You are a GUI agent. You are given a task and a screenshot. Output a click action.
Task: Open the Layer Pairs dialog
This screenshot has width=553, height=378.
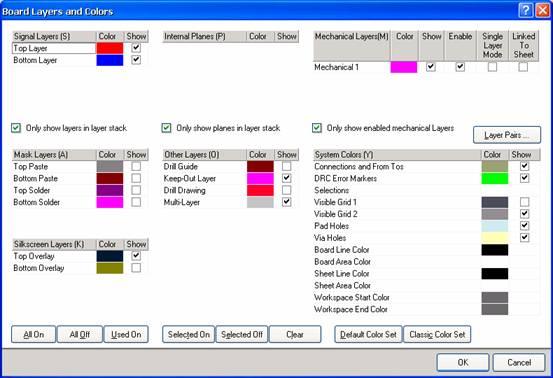[x=507, y=135]
